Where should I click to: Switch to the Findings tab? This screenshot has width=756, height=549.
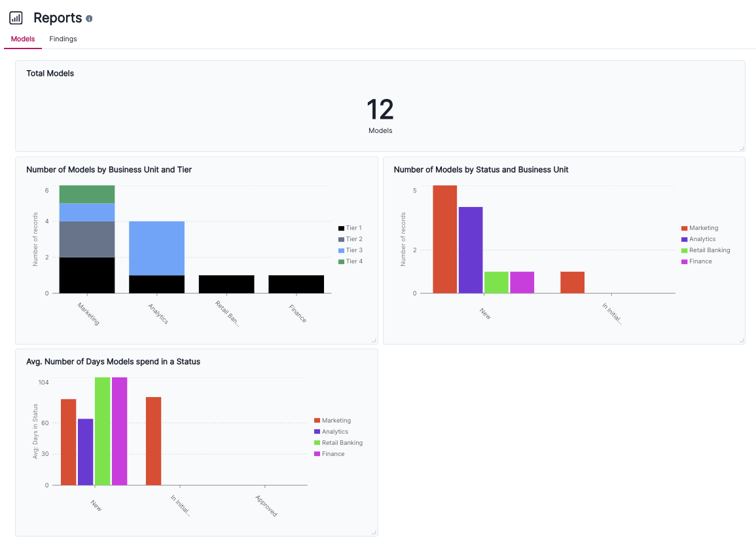point(63,39)
